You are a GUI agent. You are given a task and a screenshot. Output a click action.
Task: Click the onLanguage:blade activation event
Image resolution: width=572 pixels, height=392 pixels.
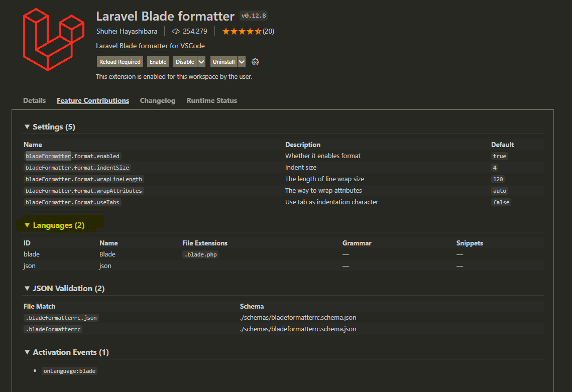[69, 371]
